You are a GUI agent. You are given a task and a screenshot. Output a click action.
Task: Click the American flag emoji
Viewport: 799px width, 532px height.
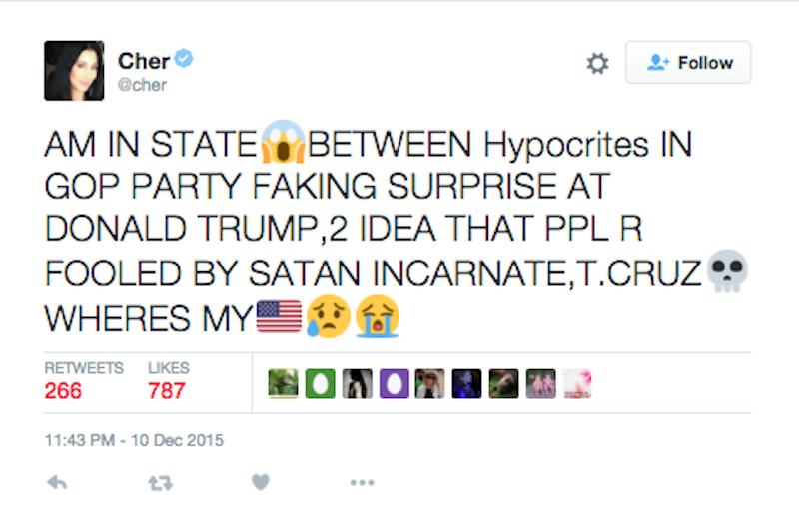pyautogui.click(x=280, y=319)
